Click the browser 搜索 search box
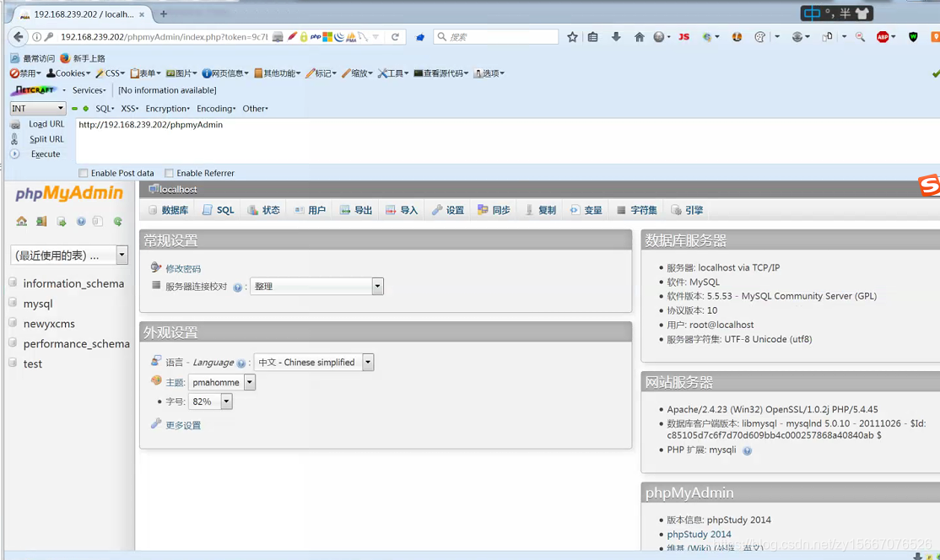Image resolution: width=940 pixels, height=560 pixels. (496, 37)
